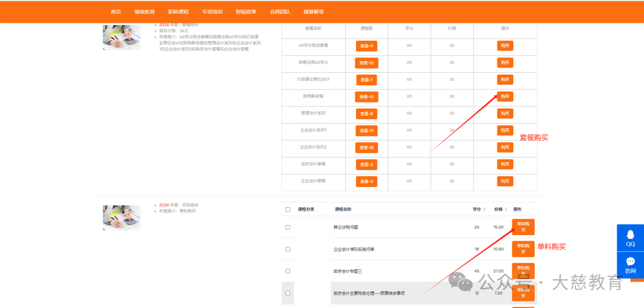Click the 自由组合 section thumbnail image
Image resolution: width=644 pixels, height=308 pixels.
click(x=122, y=217)
